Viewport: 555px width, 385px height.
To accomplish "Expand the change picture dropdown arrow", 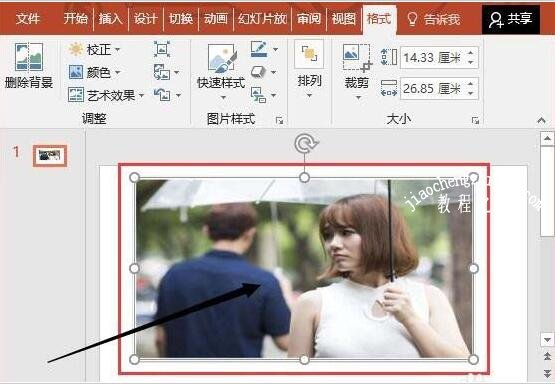I will point(177,73).
